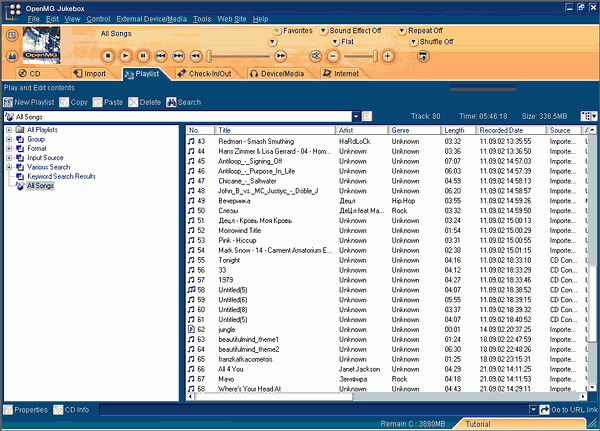Skip to the next track
The width and height of the screenshot is (600, 431).
pos(178,56)
